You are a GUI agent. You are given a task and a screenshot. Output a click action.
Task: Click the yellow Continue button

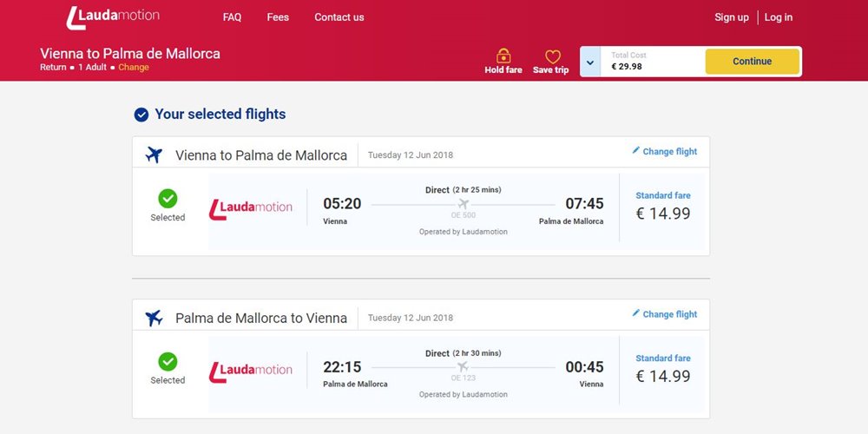tap(753, 62)
